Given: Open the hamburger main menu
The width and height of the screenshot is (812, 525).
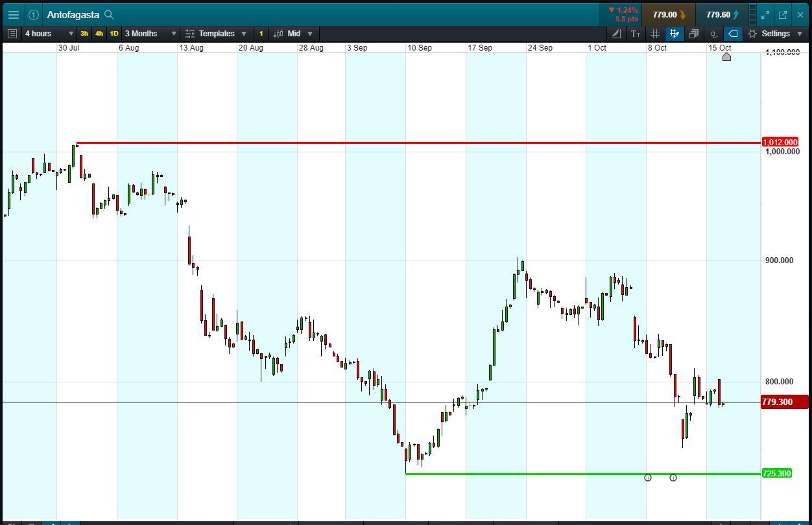Looking at the screenshot, I should [14, 14].
